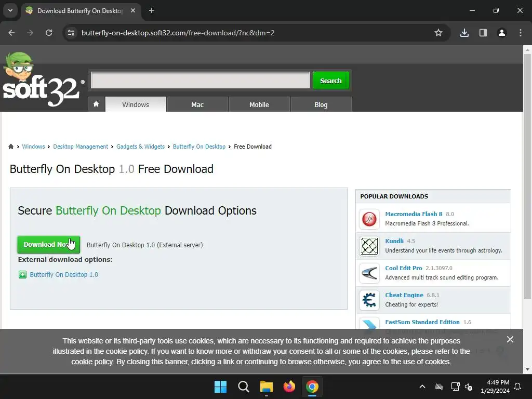Screen dimensions: 532x399
Task: Select the Mac tab
Action: [197, 104]
